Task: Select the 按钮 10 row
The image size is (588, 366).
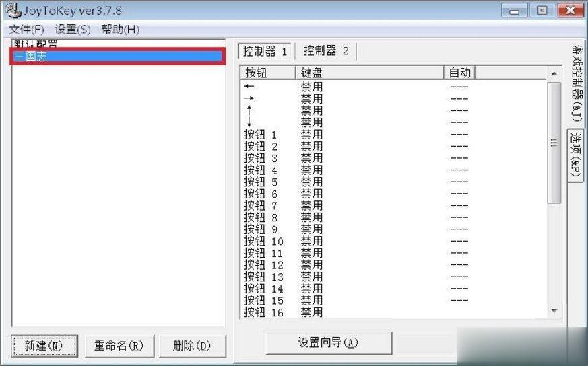Action: [x=393, y=241]
